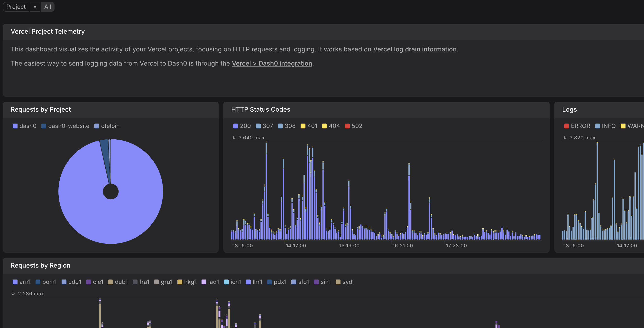Click the max arrow icon in Logs panel
644x328 pixels.
tap(564, 138)
